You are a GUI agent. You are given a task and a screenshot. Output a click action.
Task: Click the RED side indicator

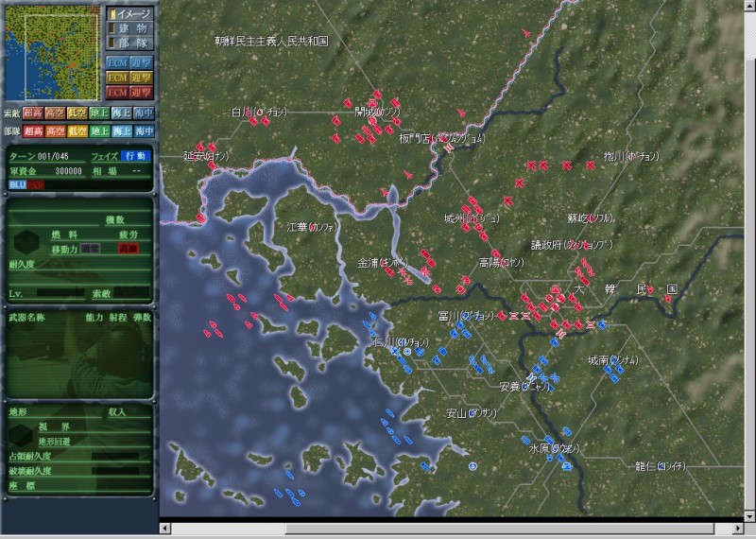(35, 184)
